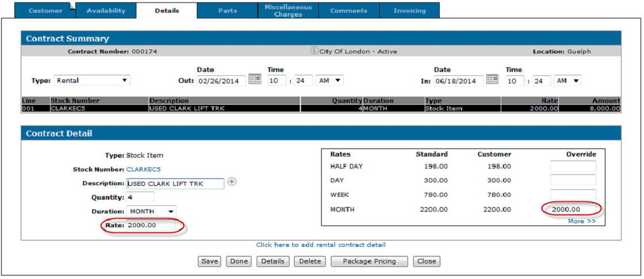Switch to the Customer tab
The height and width of the screenshot is (279, 644).
tap(45, 10)
